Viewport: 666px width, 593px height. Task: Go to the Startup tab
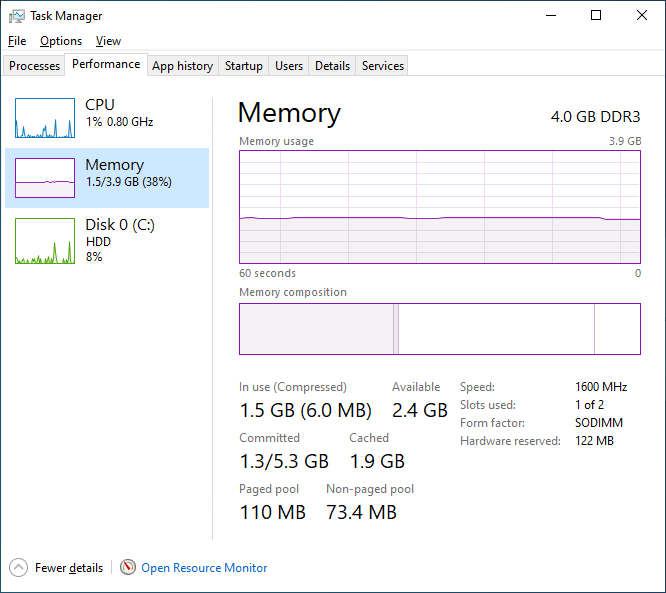243,66
